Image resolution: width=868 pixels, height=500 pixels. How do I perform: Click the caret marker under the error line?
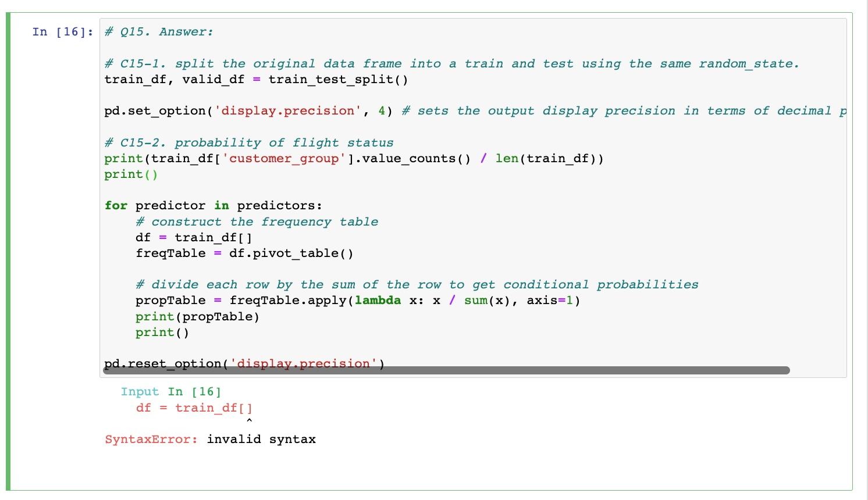[249, 420]
